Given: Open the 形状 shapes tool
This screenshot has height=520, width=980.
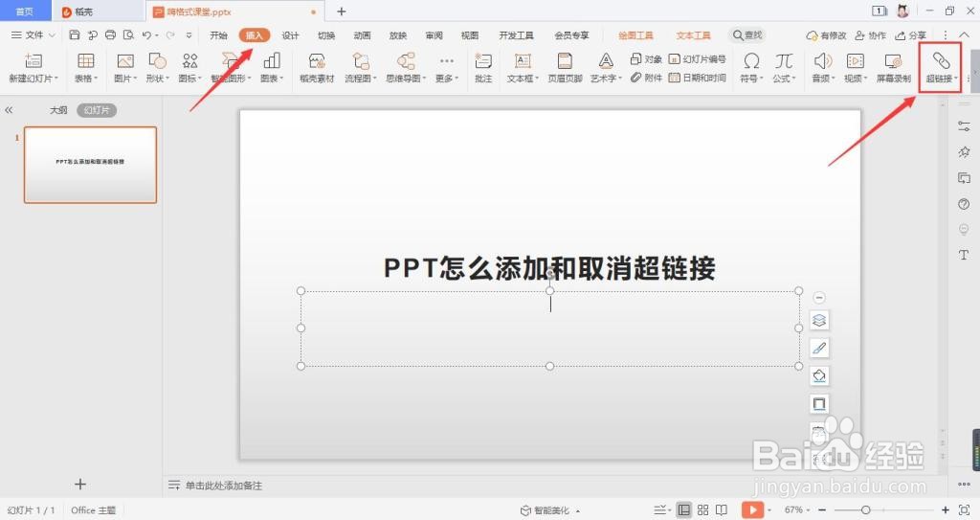Looking at the screenshot, I should click(x=157, y=60).
